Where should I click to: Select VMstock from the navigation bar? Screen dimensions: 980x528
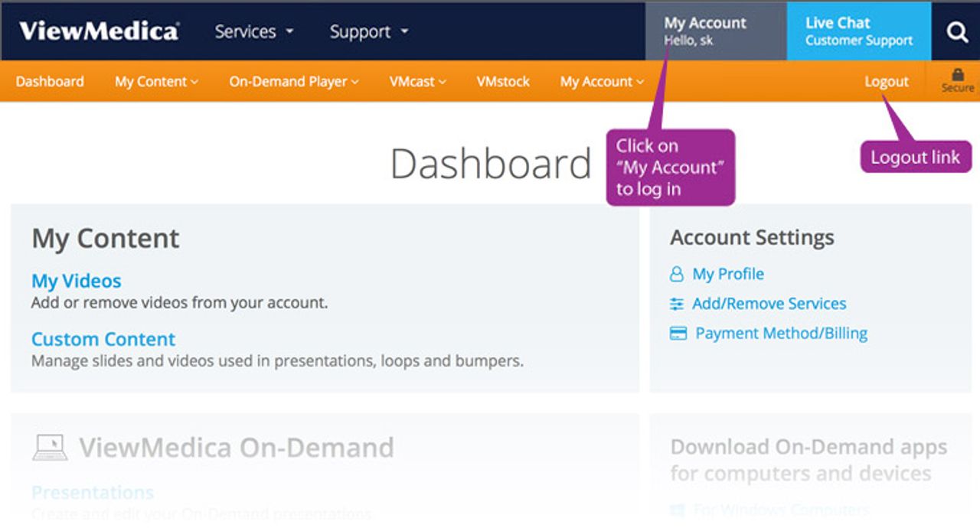[x=502, y=81]
